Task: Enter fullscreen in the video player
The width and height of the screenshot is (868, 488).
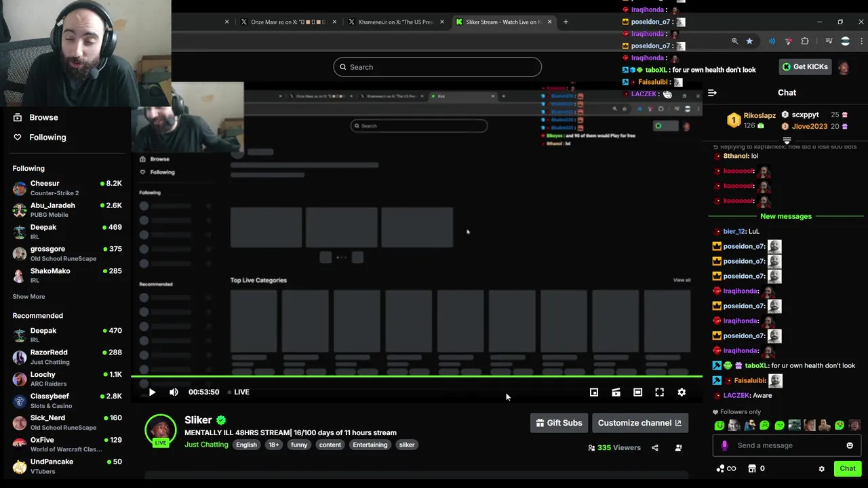Action: [x=659, y=392]
